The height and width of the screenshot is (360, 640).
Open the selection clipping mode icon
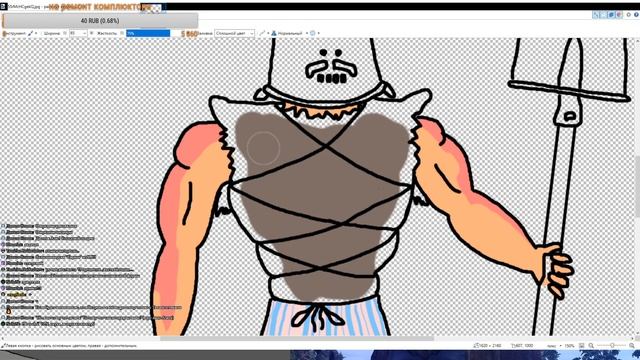(x=314, y=33)
